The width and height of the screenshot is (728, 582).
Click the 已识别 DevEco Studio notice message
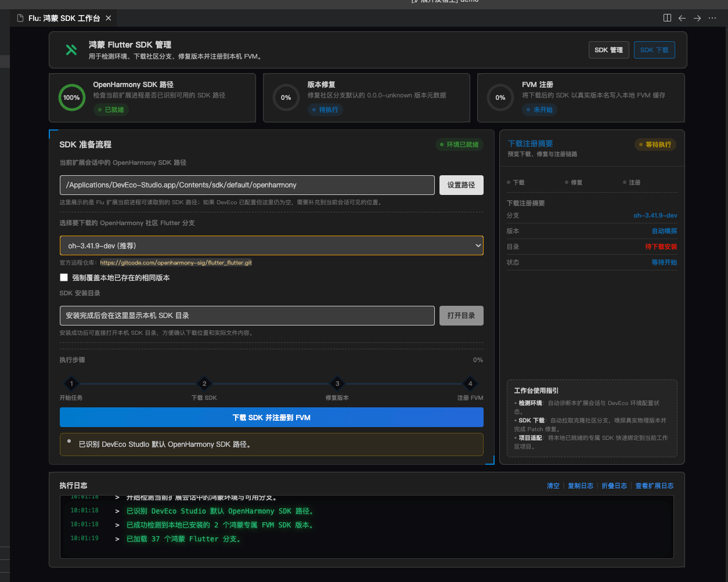pyautogui.click(x=271, y=444)
